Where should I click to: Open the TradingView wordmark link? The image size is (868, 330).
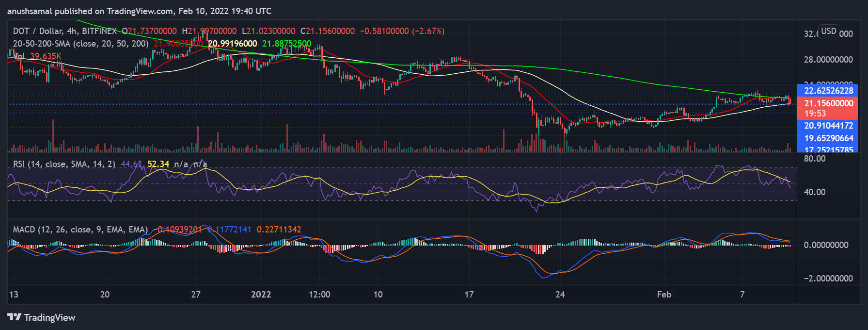coord(49,317)
